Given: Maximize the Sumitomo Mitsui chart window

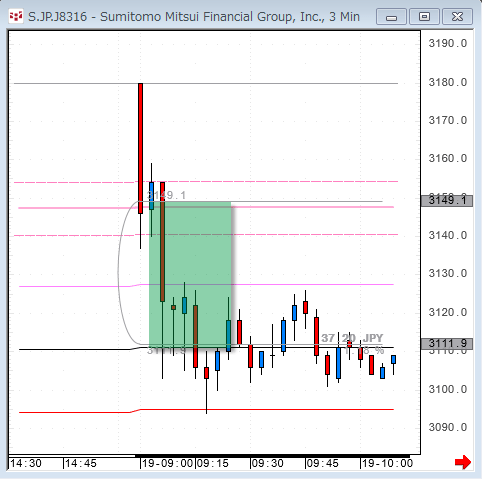Looking at the screenshot, I should tap(424, 17).
